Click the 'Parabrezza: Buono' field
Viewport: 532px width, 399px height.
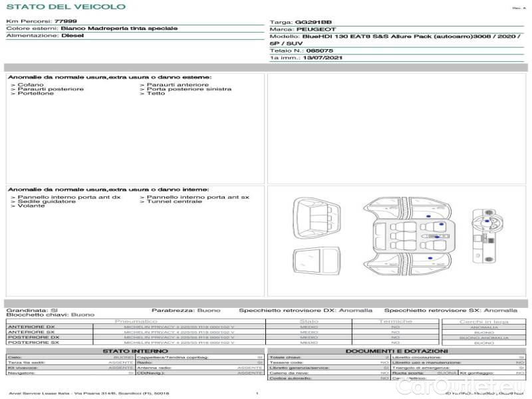pyautogui.click(x=186, y=310)
